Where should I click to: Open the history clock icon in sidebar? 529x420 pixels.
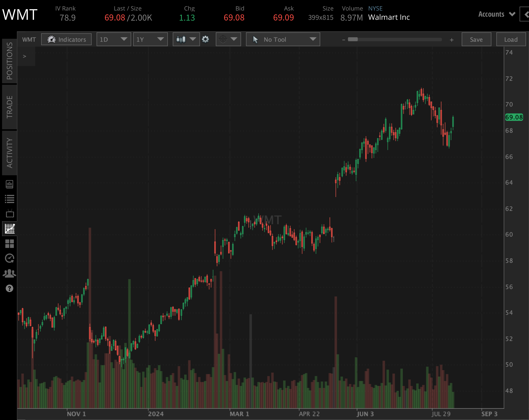pos(9,258)
